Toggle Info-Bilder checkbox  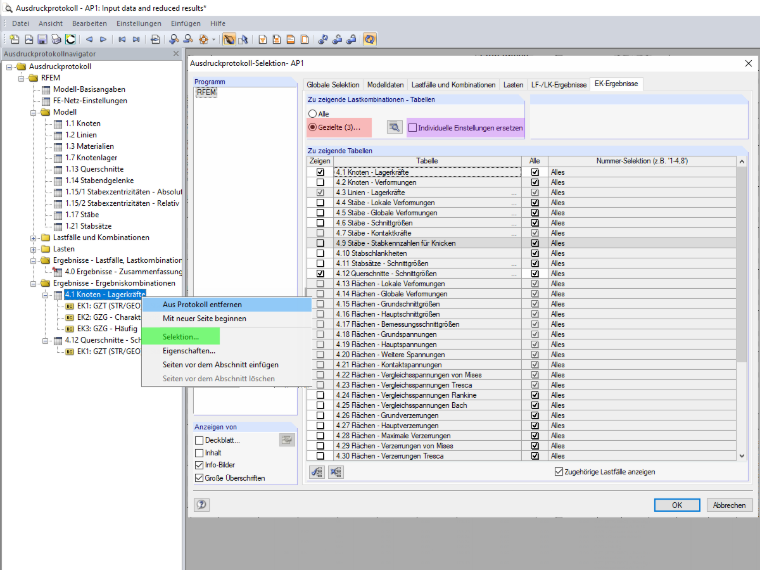pos(199,465)
